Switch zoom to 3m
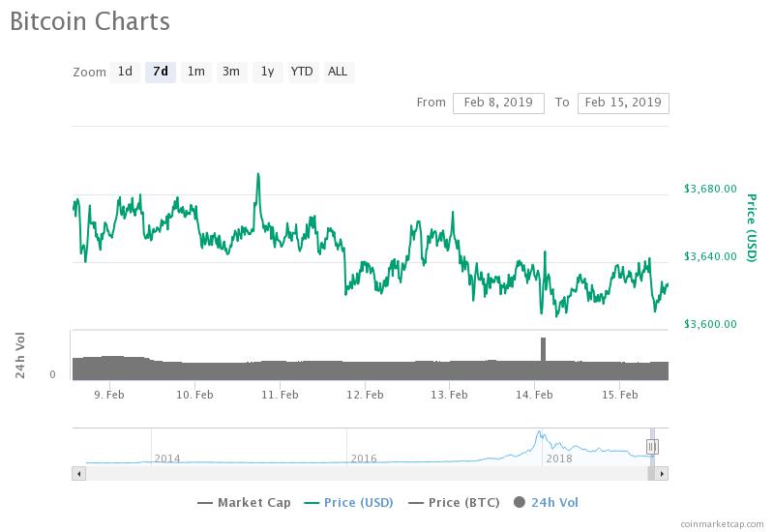The width and height of the screenshot is (774, 532). pos(231,72)
